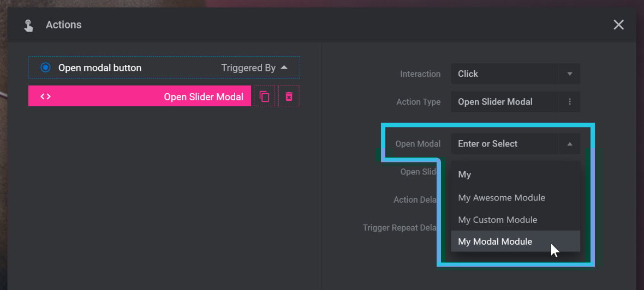The height and width of the screenshot is (290, 644).
Task: Open Action Type three-dot options
Action: (x=569, y=102)
